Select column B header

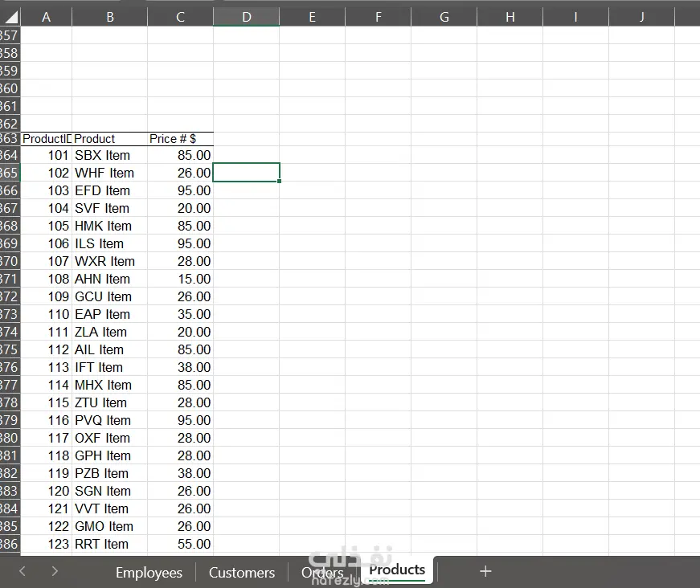(110, 17)
